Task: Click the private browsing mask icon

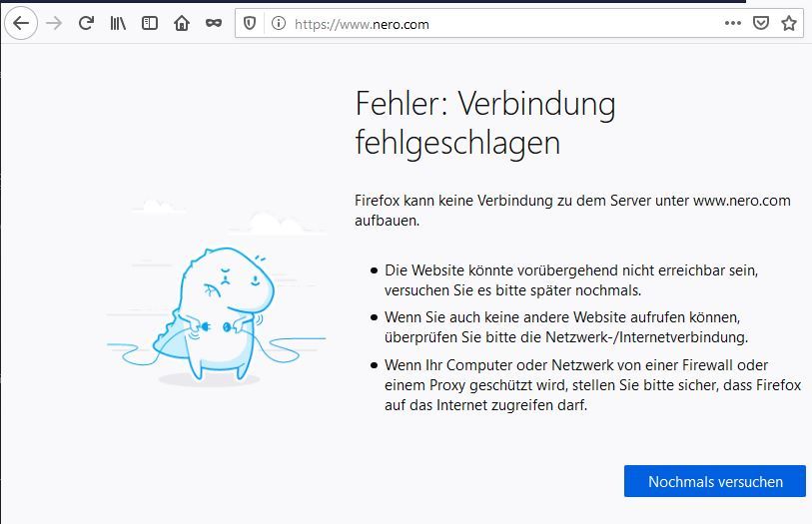Action: [x=214, y=23]
